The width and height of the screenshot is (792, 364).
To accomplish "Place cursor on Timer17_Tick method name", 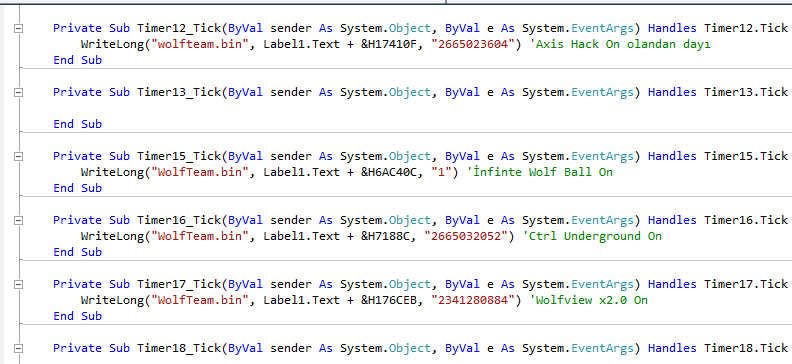I will pos(179,284).
